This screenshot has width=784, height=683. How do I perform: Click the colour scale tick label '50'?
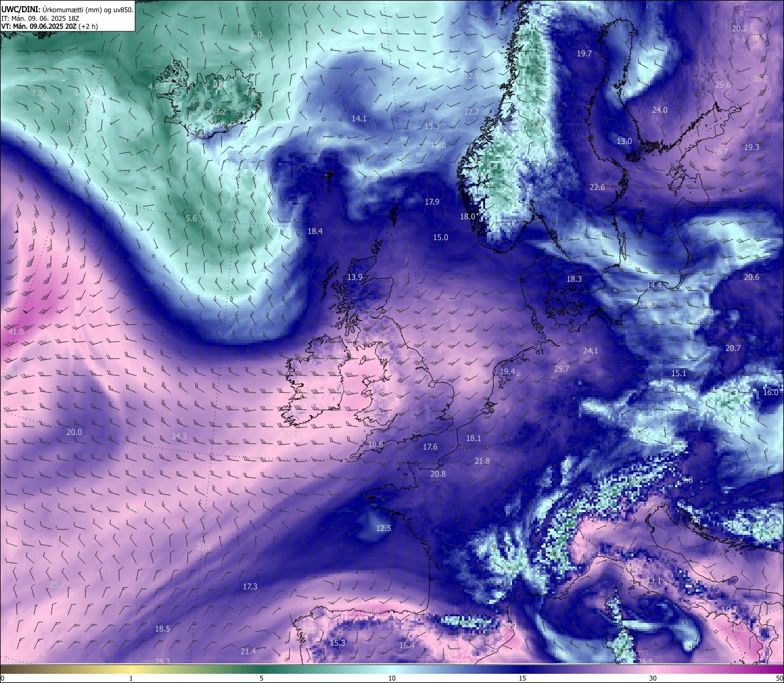point(779,678)
